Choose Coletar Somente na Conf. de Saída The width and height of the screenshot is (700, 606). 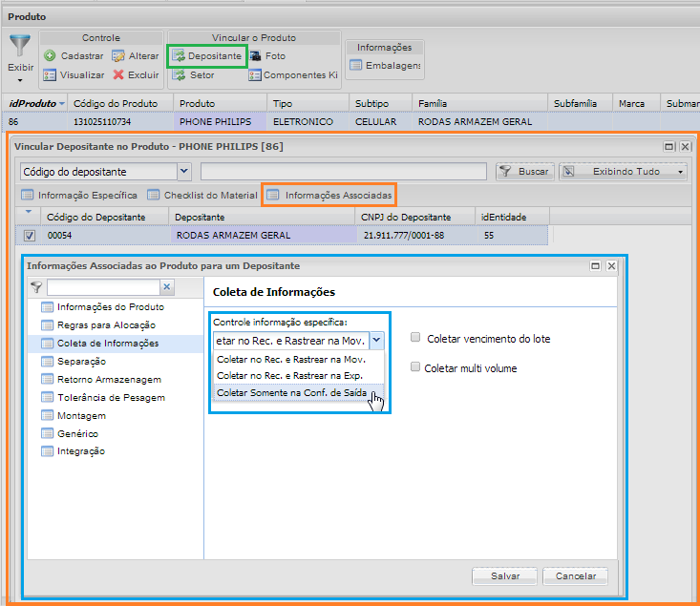(298, 392)
